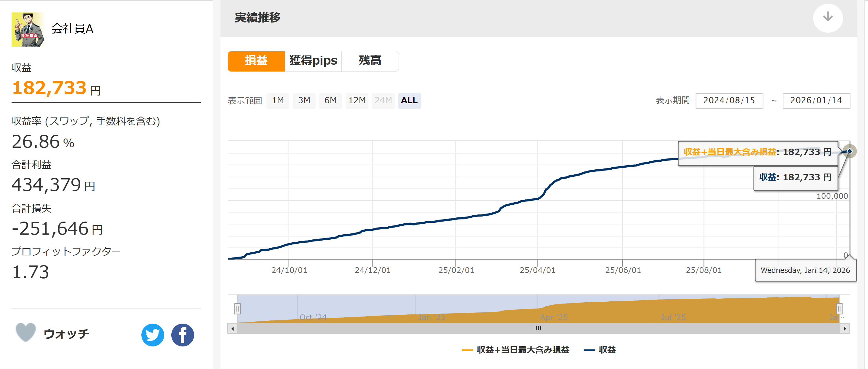Click the right navigator range handle

(x=839, y=308)
